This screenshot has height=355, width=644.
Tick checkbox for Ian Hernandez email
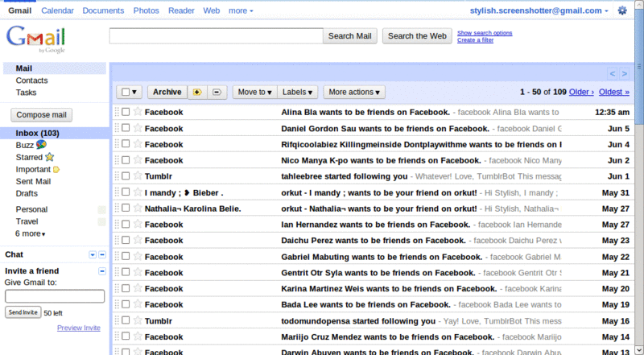click(126, 225)
